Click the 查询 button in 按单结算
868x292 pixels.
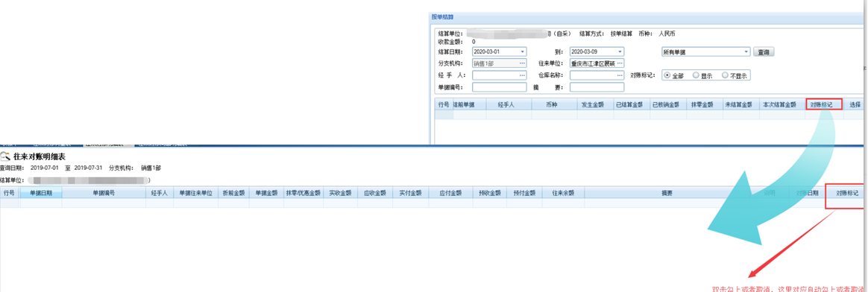point(764,52)
